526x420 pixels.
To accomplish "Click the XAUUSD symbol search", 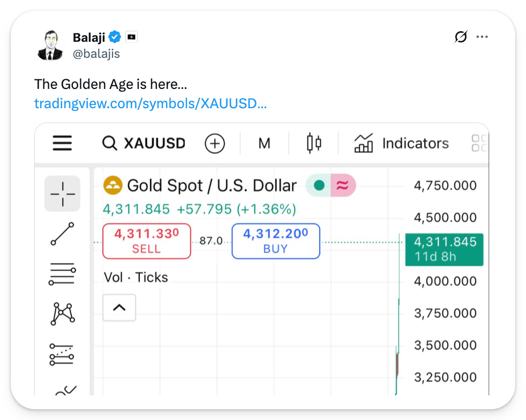I will point(144,144).
